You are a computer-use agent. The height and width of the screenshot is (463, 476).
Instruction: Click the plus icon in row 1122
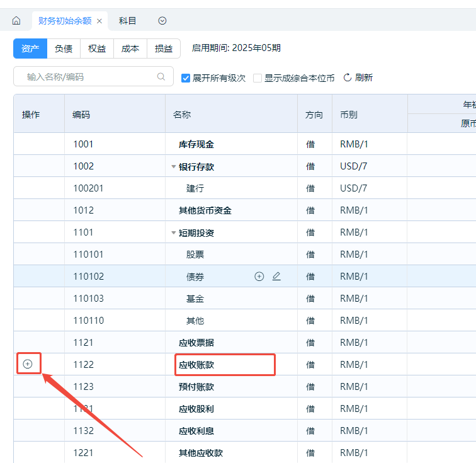28,364
